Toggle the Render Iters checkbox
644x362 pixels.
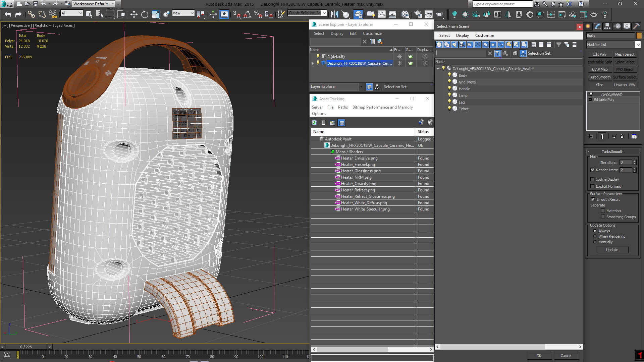592,170
